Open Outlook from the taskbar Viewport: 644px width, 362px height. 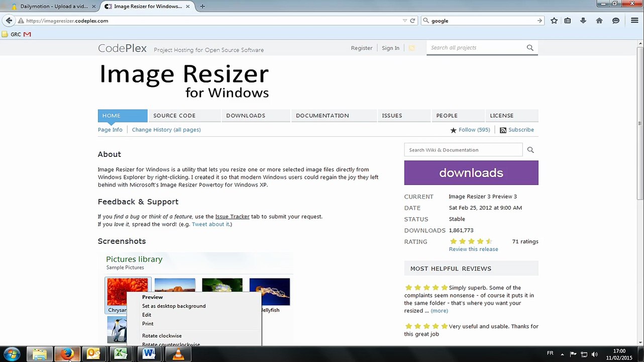click(94, 354)
